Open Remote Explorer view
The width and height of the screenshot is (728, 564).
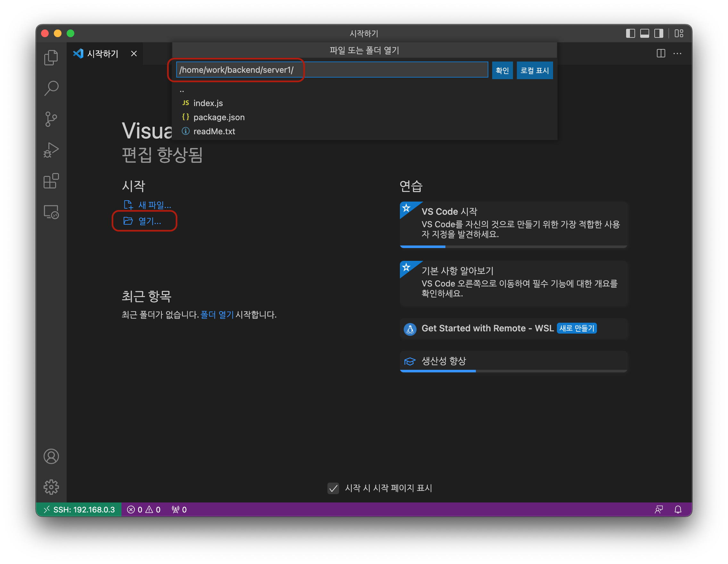51,212
